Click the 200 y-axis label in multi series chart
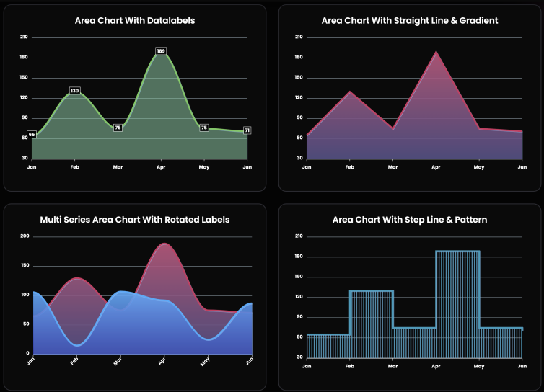The height and width of the screenshot is (392, 544). click(25, 236)
